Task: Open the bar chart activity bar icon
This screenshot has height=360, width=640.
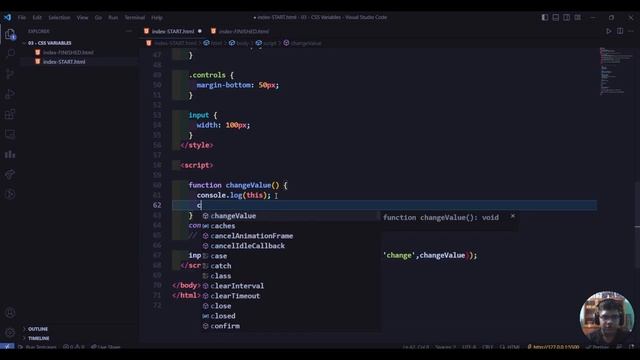Action: (x=10, y=154)
